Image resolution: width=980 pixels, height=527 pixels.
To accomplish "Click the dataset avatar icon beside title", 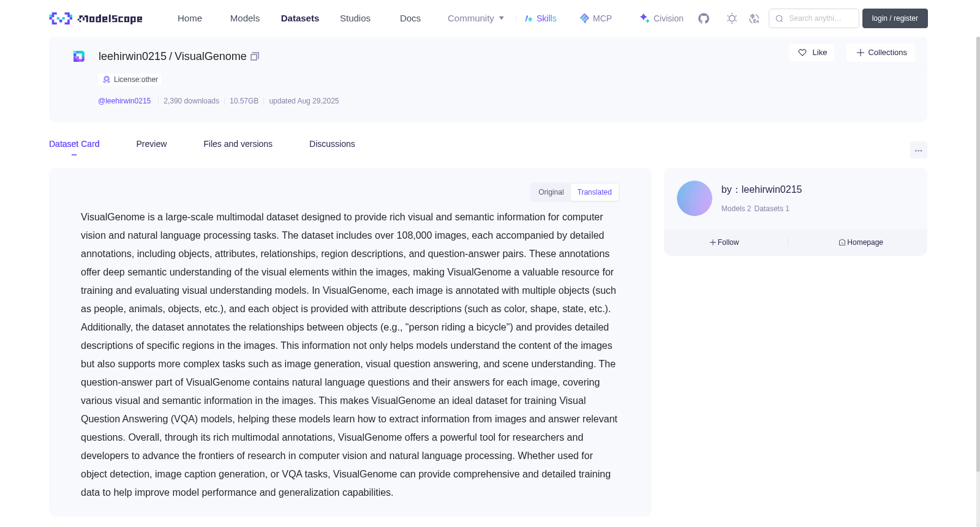I will [79, 56].
